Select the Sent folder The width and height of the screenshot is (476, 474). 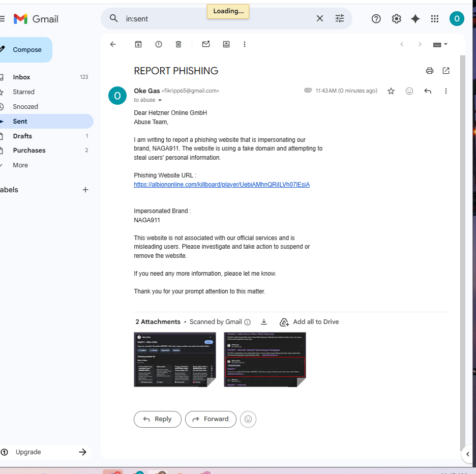(x=46, y=122)
